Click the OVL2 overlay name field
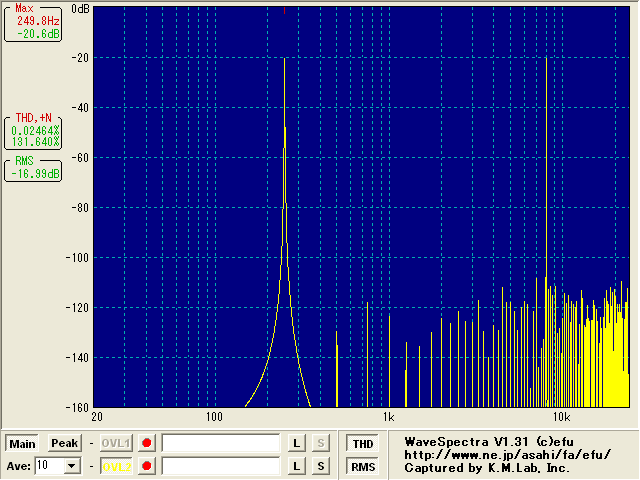This screenshot has width=640, height=480. pyautogui.click(x=221, y=466)
